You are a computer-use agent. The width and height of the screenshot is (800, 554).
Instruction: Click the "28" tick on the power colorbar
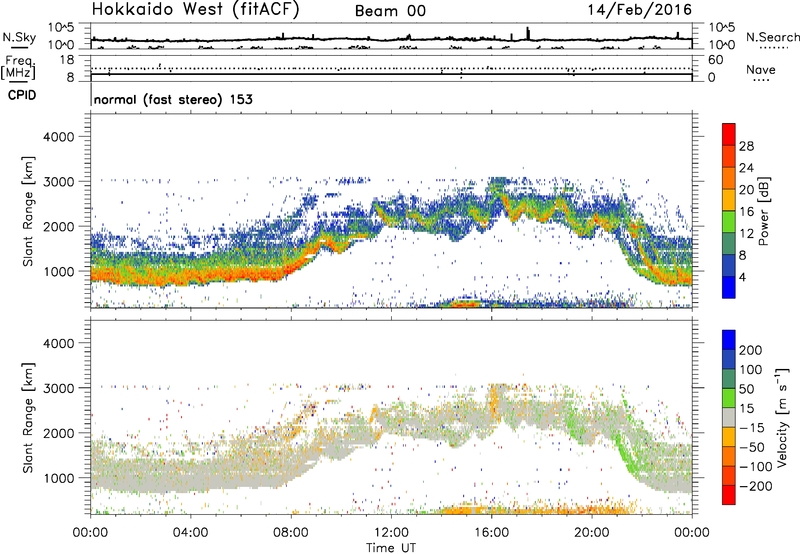point(746,146)
